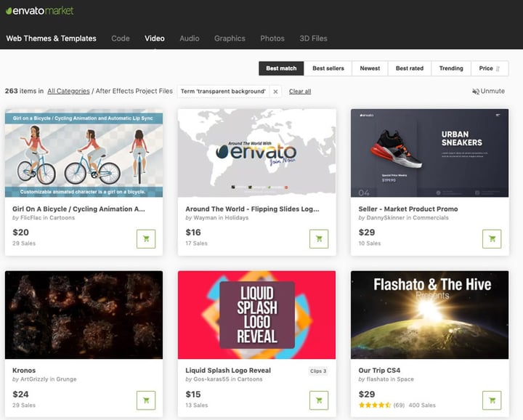Open the Kronos item title
This screenshot has height=420, width=523.
tap(24, 371)
